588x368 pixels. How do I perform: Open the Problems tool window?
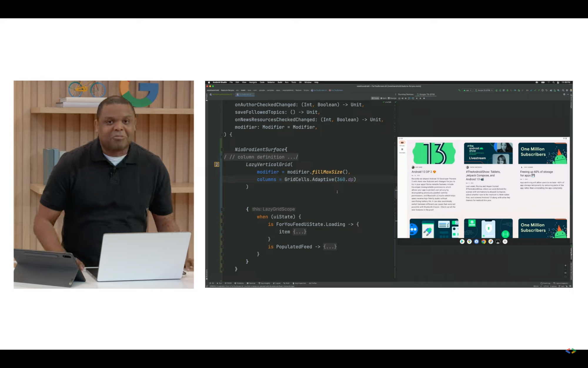click(x=239, y=283)
